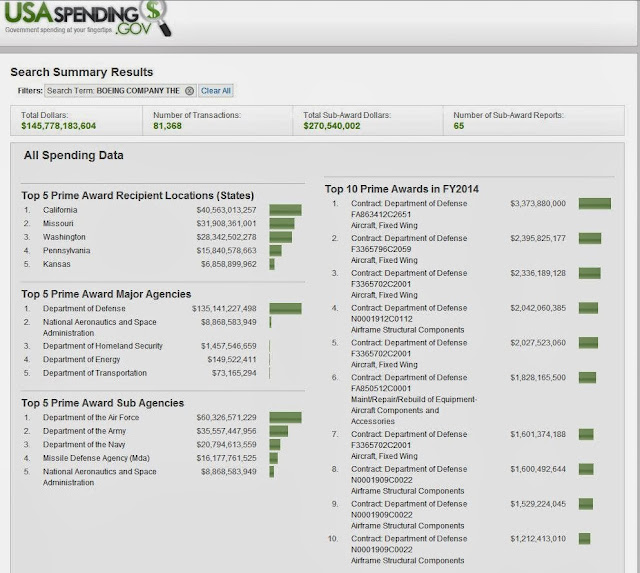Click the Clear All filters button

click(216, 91)
